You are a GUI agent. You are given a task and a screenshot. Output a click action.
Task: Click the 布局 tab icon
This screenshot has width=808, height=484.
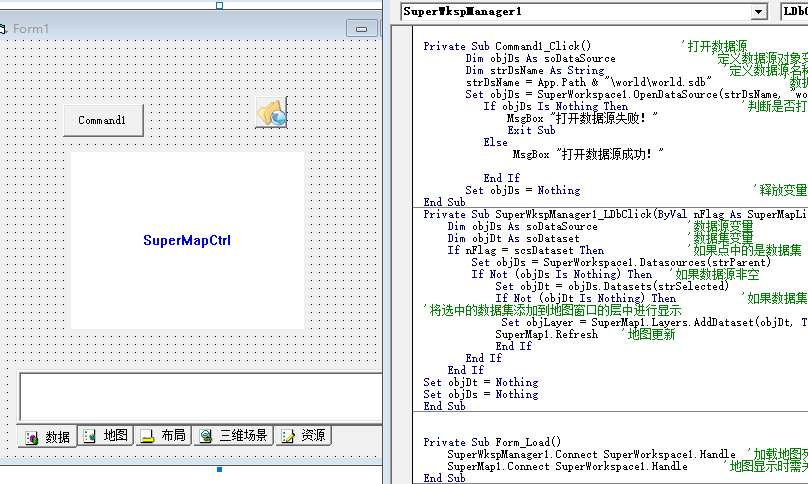[147, 436]
